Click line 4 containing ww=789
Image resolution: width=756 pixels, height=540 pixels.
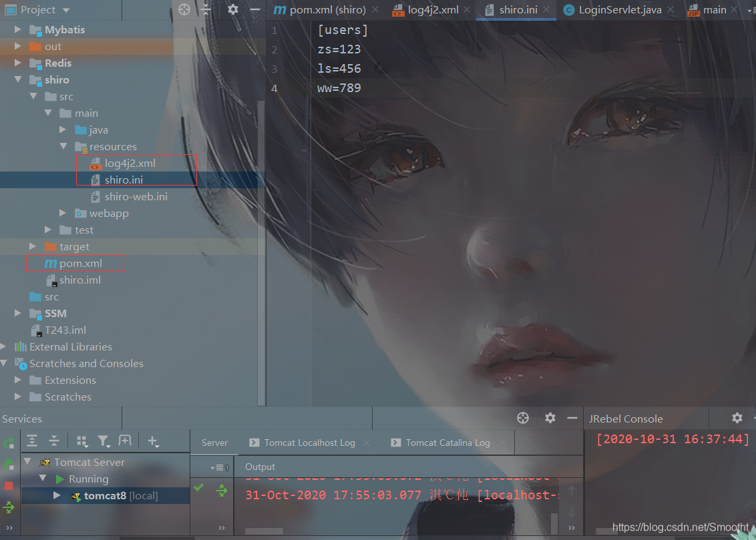pos(339,88)
